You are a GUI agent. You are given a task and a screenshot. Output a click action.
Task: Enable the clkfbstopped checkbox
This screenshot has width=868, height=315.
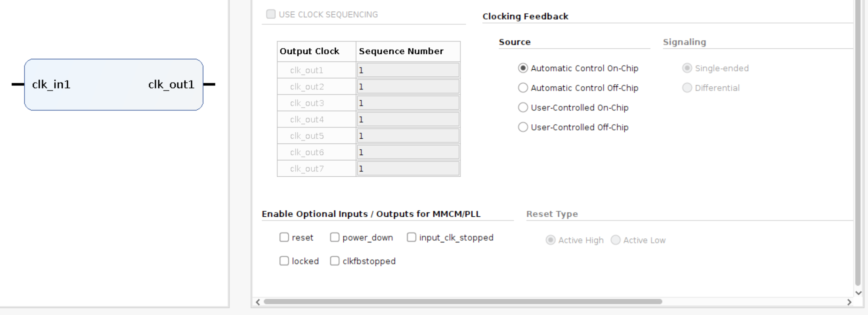[334, 261]
